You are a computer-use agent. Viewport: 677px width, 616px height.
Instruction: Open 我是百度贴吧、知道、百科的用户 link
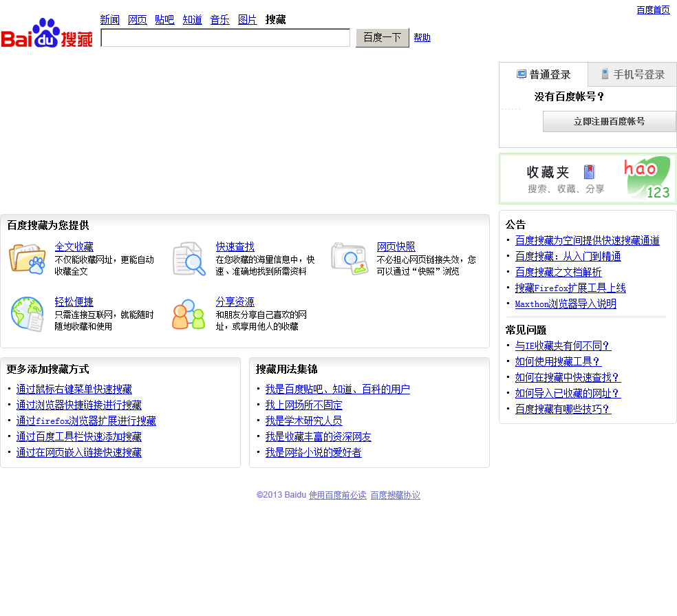click(338, 389)
